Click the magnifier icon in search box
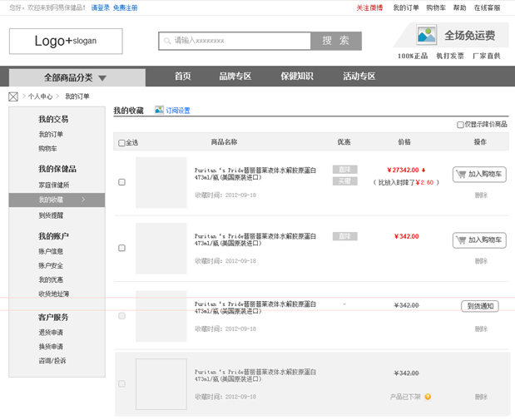Screen dimensions: 515x420 coord(167,40)
